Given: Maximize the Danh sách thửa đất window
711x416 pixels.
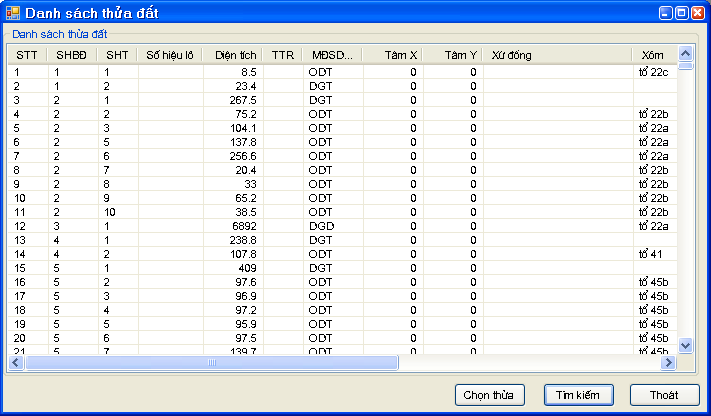Looking at the screenshot, I should pos(681,13).
